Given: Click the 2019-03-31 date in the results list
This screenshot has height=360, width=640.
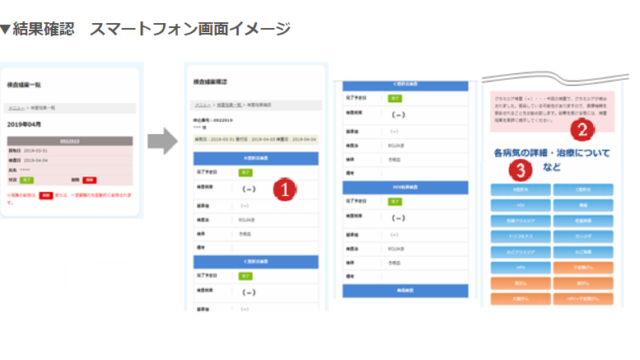Looking at the screenshot, I should click(36, 151).
